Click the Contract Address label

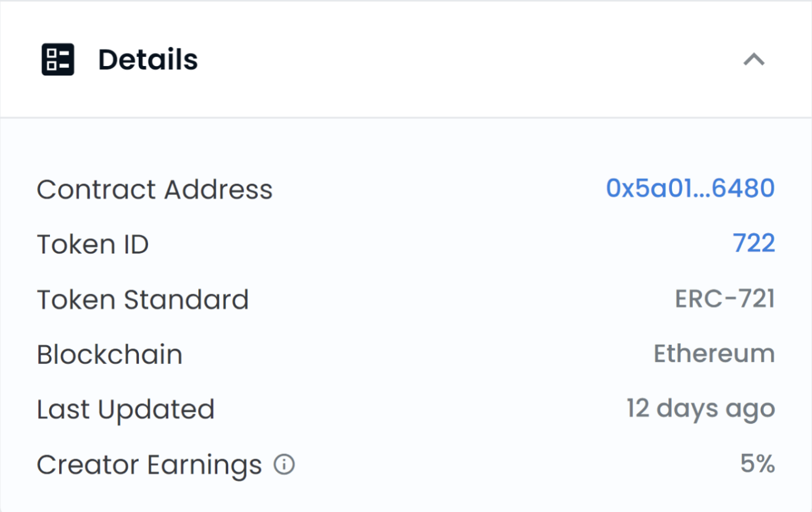pyautogui.click(x=154, y=189)
